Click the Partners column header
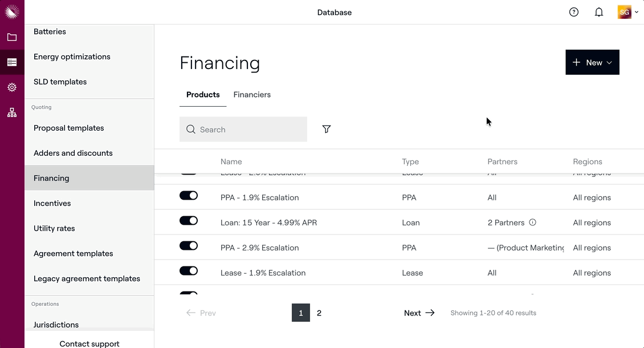This screenshot has width=644, height=348. pyautogui.click(x=502, y=161)
